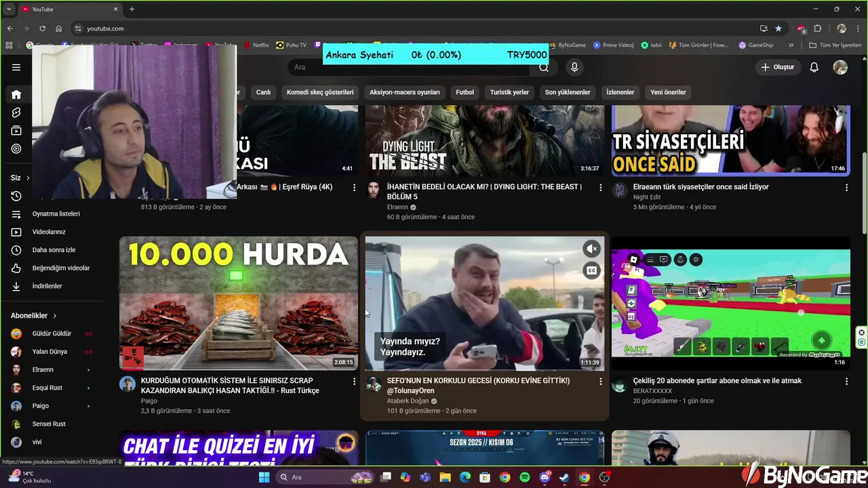Viewport: 868px width, 488px height.
Task: Select Komedi skeç gösterileri chip
Action: pos(320,92)
